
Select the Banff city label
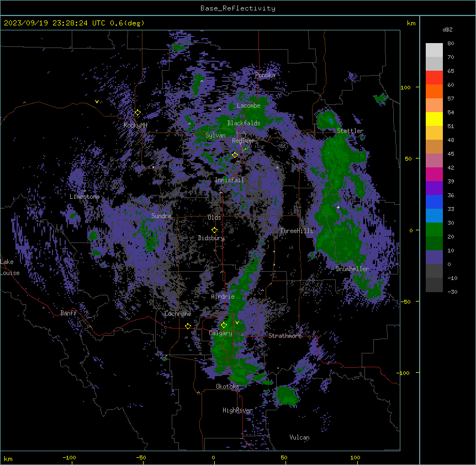tap(68, 313)
